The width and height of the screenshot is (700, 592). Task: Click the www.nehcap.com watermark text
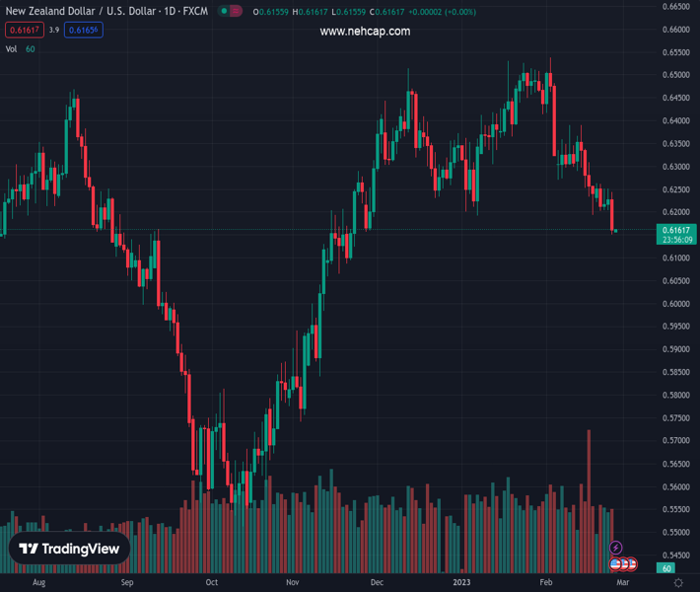point(365,32)
